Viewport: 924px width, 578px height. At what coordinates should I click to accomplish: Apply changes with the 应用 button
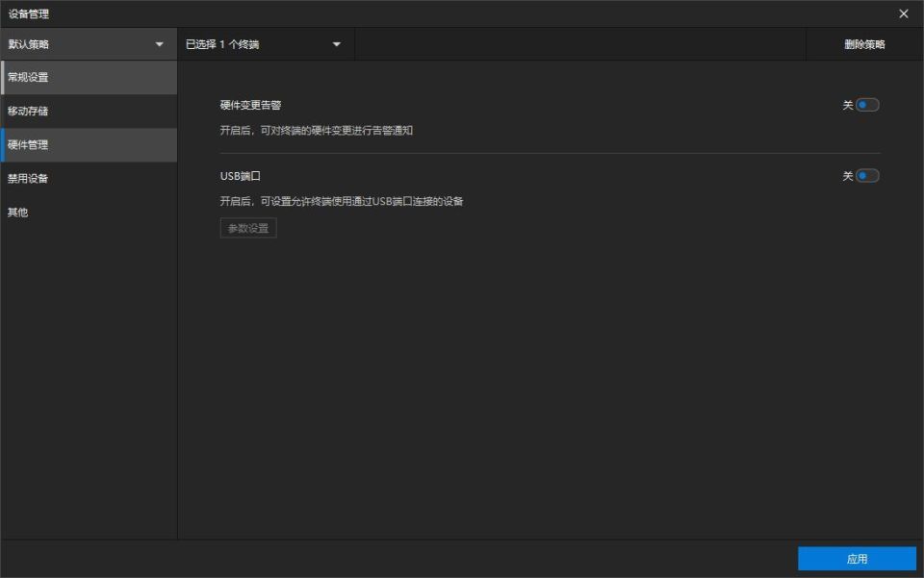857,559
